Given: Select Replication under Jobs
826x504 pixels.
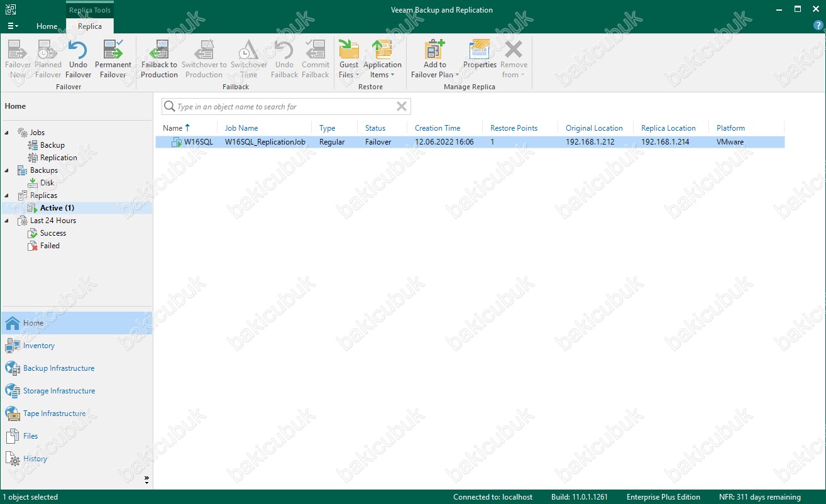Looking at the screenshot, I should click(x=58, y=158).
